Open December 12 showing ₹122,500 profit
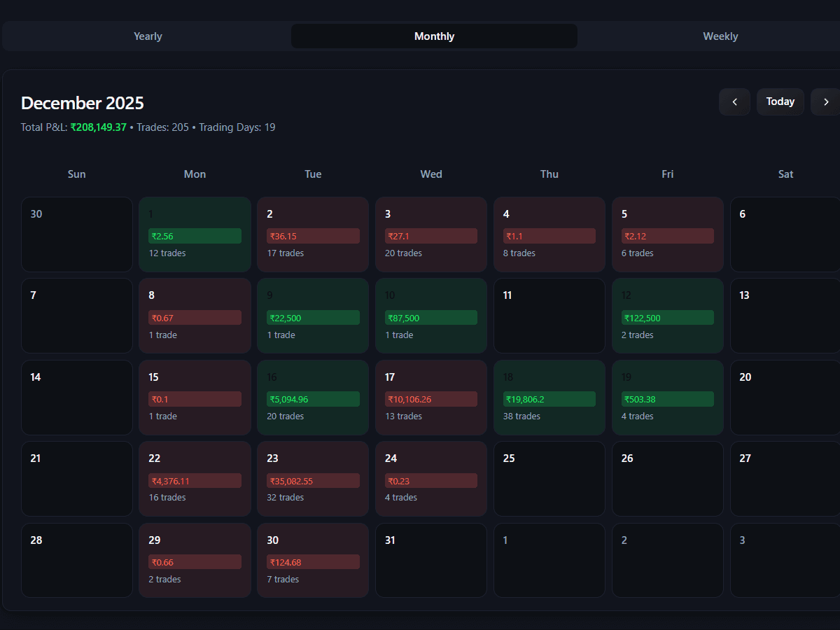Screen dimensions: 840x630 click(667, 316)
